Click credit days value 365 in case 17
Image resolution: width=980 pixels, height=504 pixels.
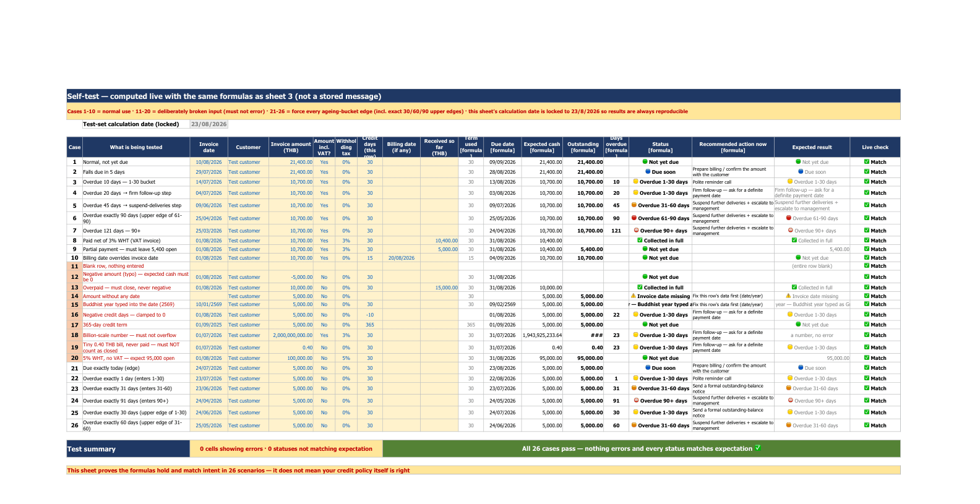pos(370,325)
